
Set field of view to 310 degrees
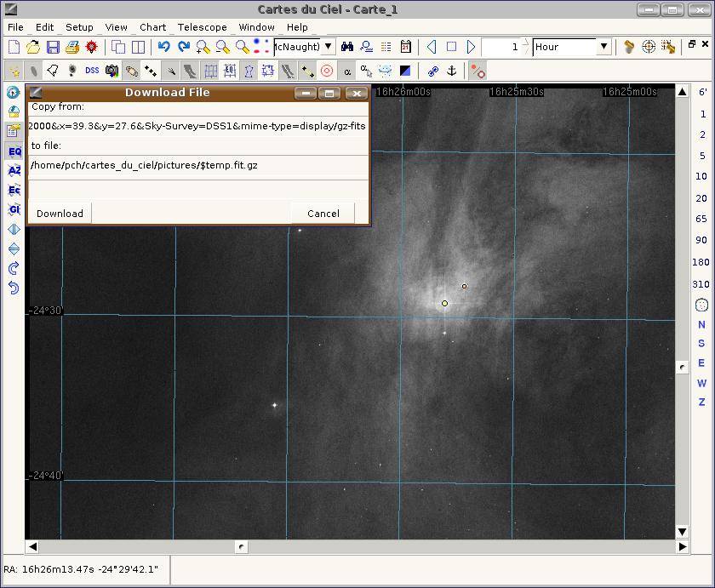point(701,284)
